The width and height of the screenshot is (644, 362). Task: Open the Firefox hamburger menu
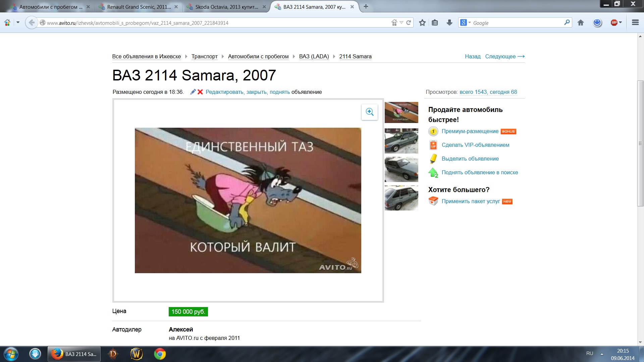pyautogui.click(x=635, y=22)
